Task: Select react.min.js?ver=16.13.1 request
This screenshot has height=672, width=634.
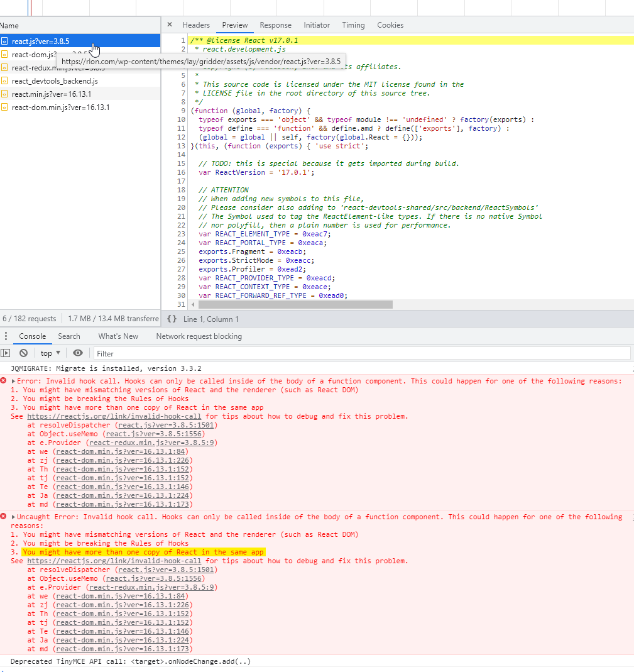Action: pyautogui.click(x=52, y=94)
